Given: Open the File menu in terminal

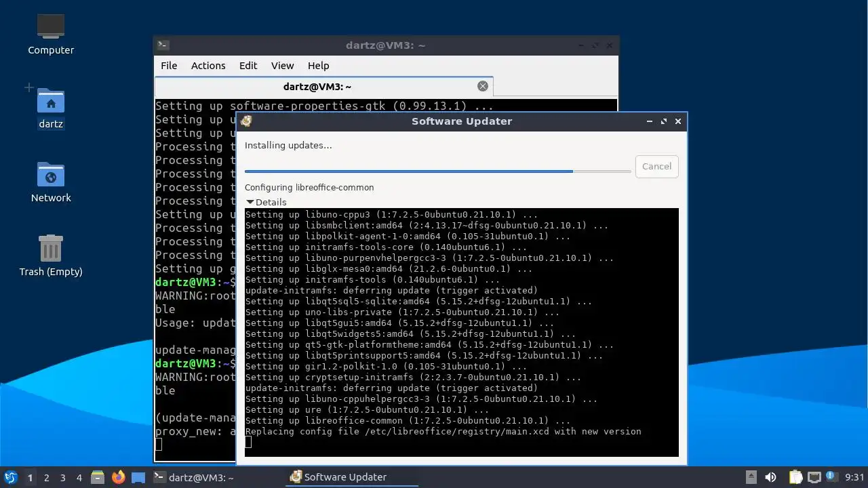Looking at the screenshot, I should pos(169,66).
